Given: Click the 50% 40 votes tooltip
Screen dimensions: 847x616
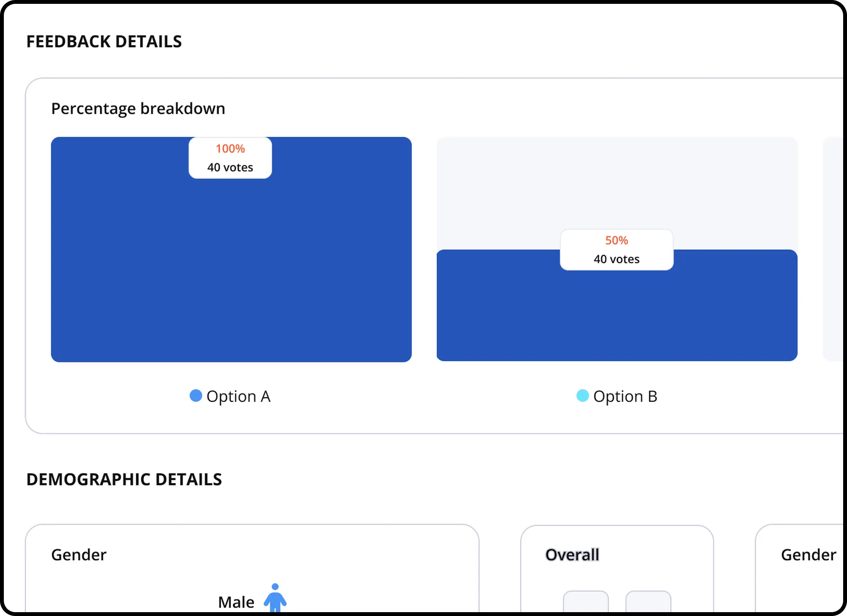Looking at the screenshot, I should 616,250.
